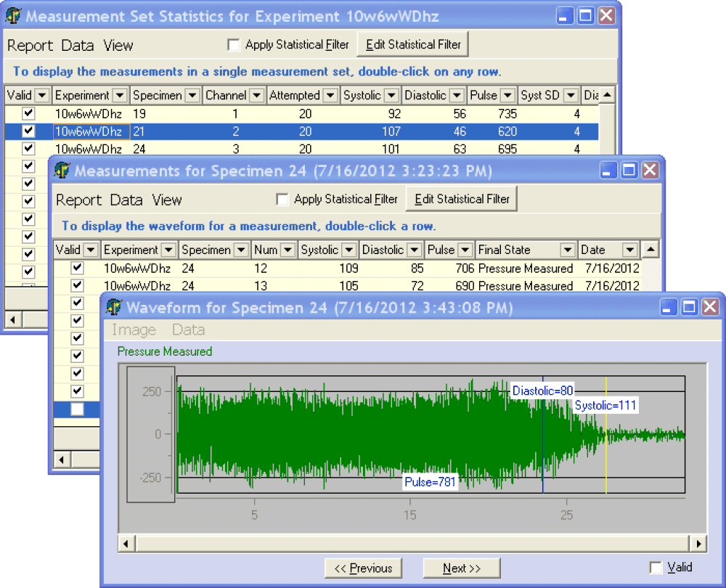Expand the Final State column dropdown

[568, 250]
